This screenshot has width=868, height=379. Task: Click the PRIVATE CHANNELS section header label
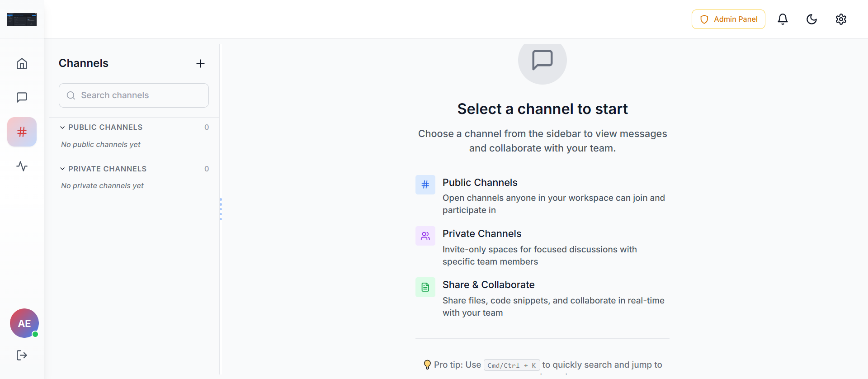coord(107,169)
